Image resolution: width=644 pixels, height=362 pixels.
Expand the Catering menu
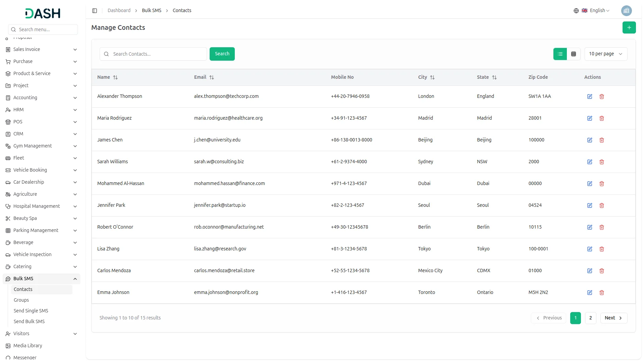pos(42,267)
